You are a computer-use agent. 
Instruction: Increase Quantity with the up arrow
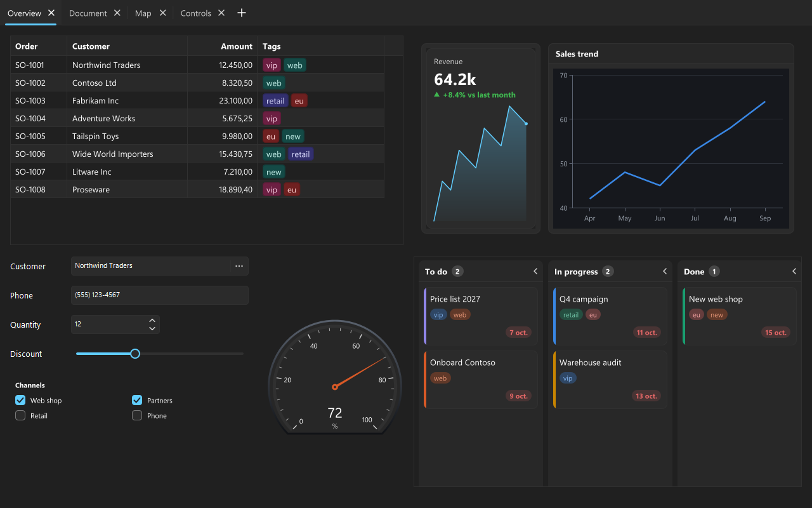pos(152,321)
